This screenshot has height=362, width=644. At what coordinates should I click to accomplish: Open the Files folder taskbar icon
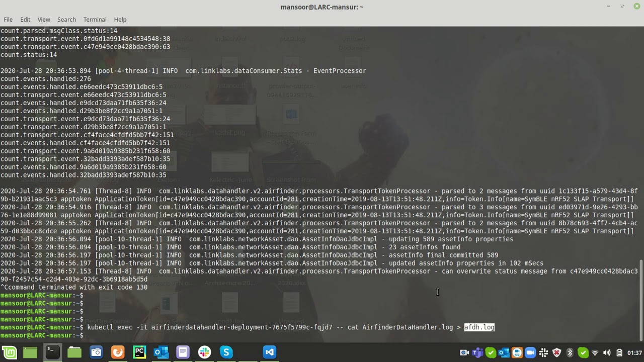coord(74,352)
